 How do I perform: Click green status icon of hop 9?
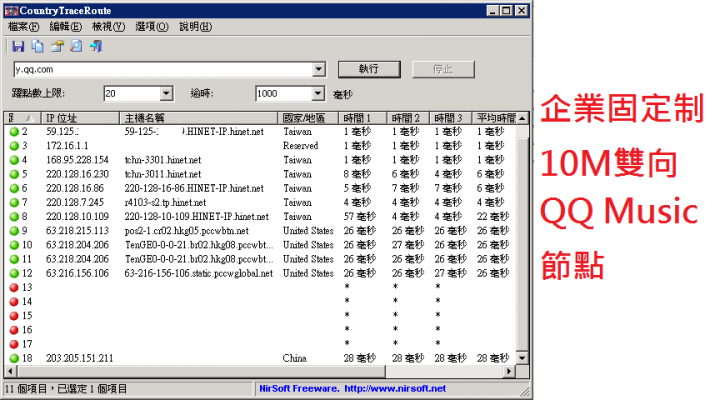pyautogui.click(x=14, y=231)
